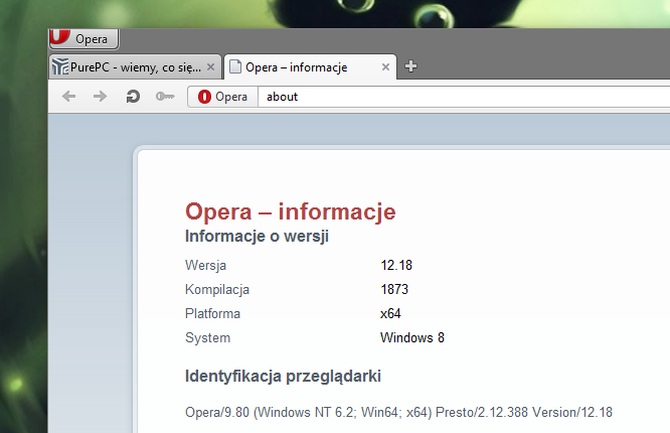
Task: Click the Platforma label
Action: point(213,314)
